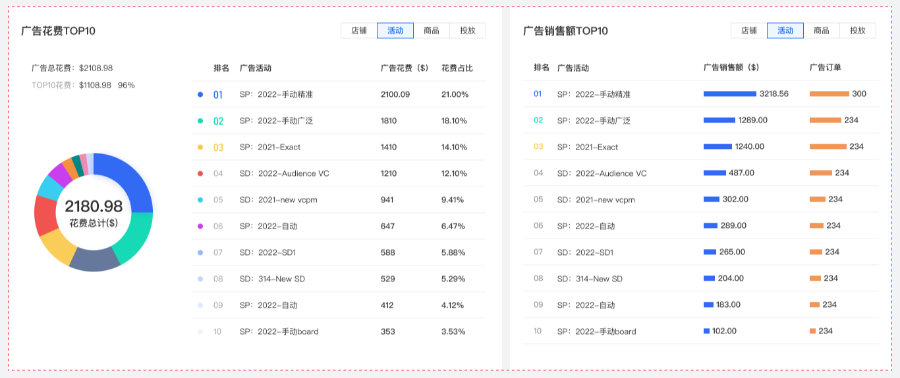Click SP: 2022-手动board in the spend table
The image size is (900, 378).
(279, 332)
